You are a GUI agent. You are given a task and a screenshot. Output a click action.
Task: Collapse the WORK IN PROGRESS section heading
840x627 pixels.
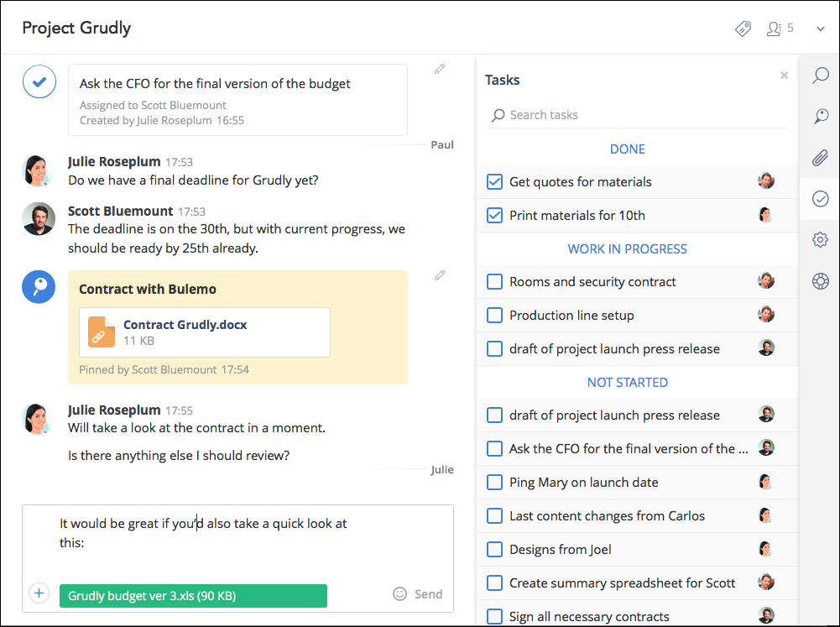pos(628,249)
